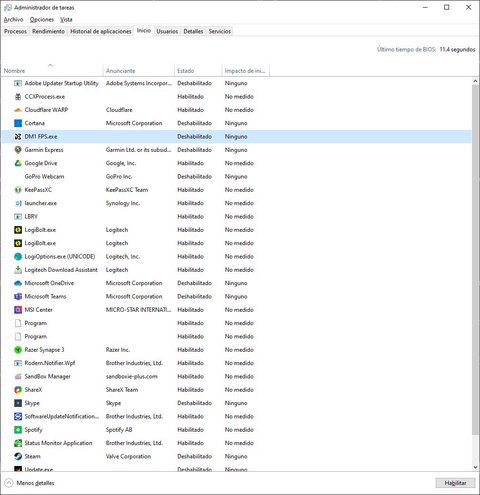Select the Microsoft OneDrive cloud icon

[18, 283]
